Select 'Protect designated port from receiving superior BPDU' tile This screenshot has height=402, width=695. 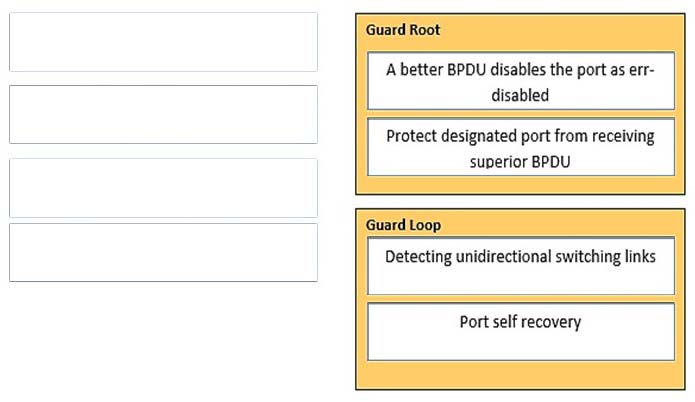pos(521,147)
